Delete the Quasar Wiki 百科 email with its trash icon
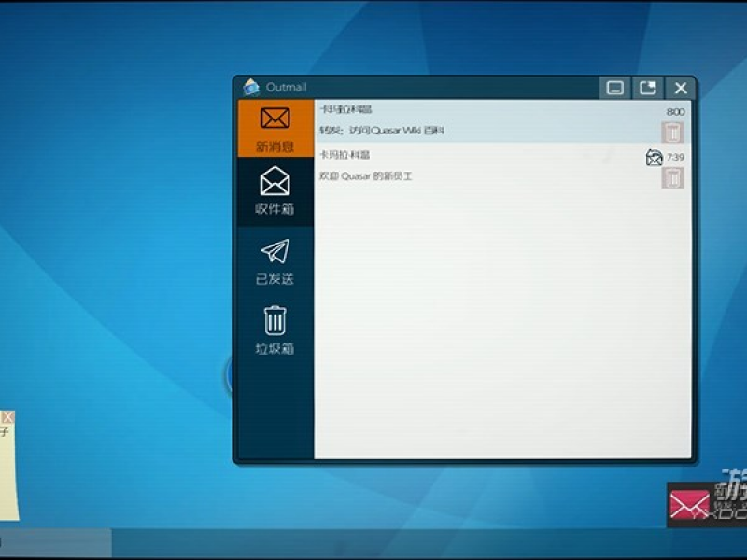This screenshot has width=747, height=560. point(672,132)
